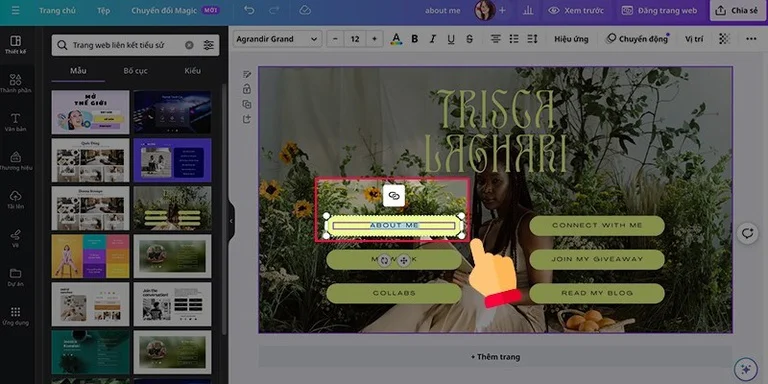Open the Tải lên uploads panel
768x384 pixels.
click(16, 200)
